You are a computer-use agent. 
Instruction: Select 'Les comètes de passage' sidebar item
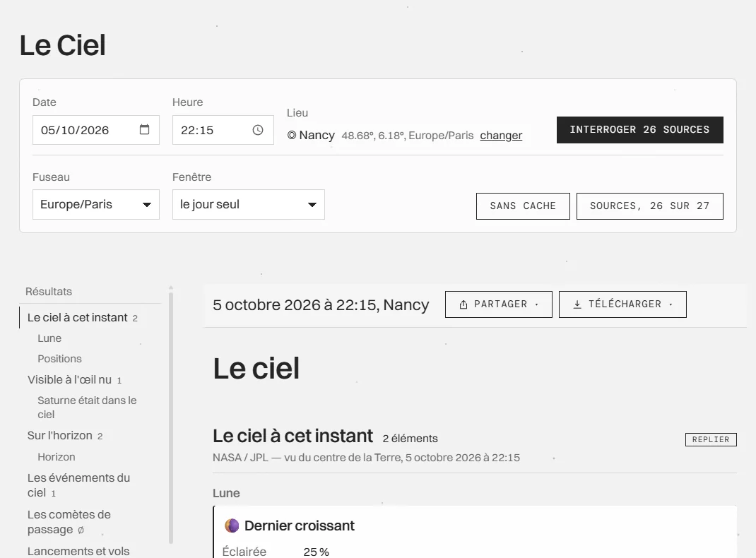coord(69,522)
